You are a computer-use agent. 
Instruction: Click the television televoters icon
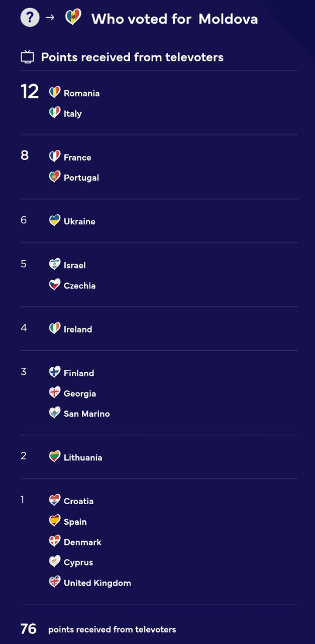tap(27, 57)
